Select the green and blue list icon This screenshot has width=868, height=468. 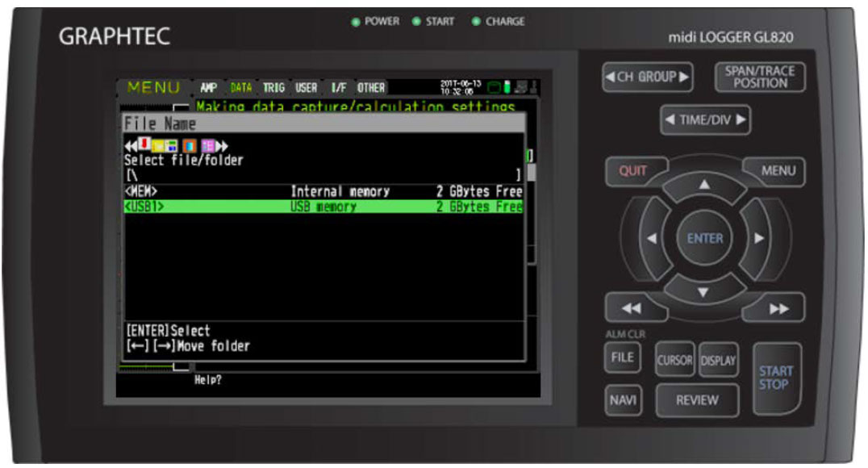click(x=171, y=146)
